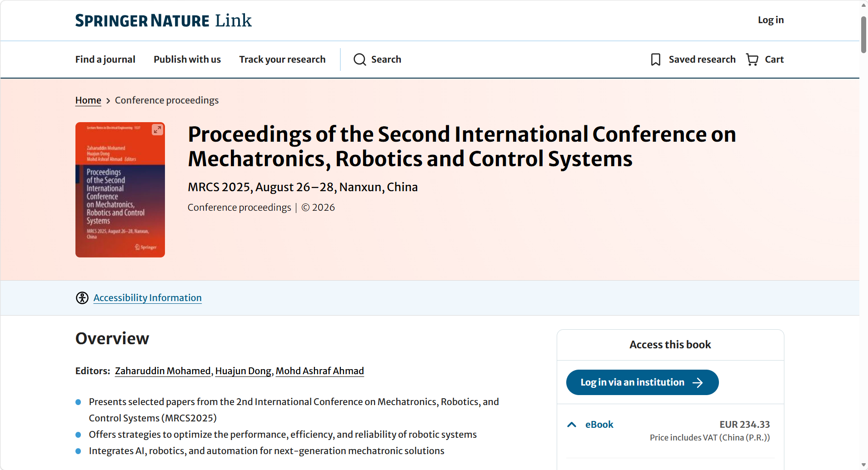Click the book cover thumbnail
This screenshot has height=470, width=868.
[x=120, y=195]
